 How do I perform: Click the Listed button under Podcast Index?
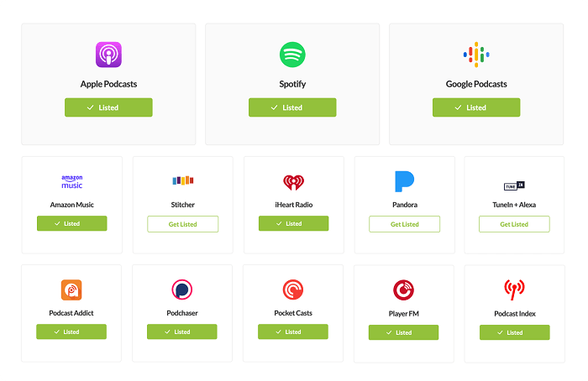514,332
